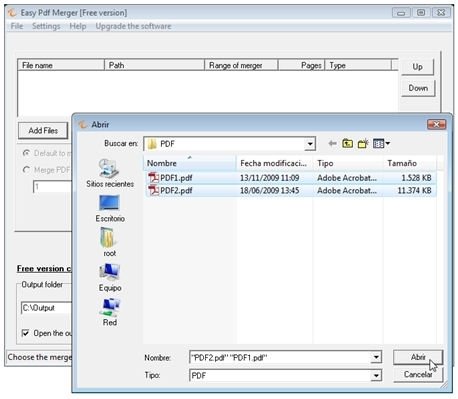This screenshot has width=458, height=399.
Task: Open the Settings menu
Action: click(46, 26)
